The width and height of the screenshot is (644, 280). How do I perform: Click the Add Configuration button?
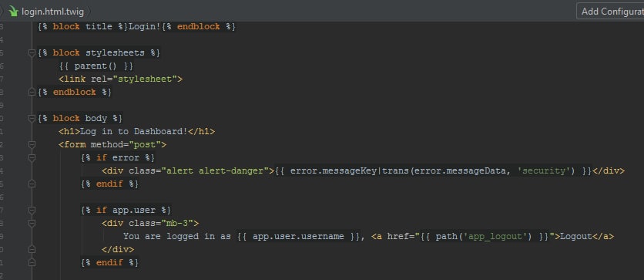pyautogui.click(x=611, y=11)
